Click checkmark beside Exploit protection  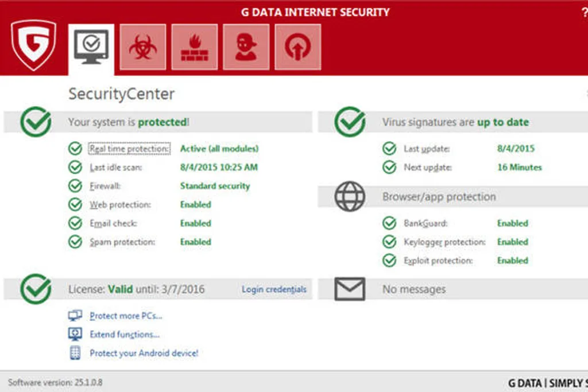(389, 261)
